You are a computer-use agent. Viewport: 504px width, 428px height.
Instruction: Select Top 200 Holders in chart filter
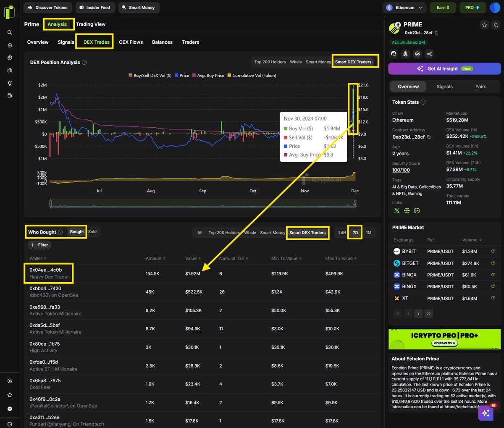pos(270,62)
